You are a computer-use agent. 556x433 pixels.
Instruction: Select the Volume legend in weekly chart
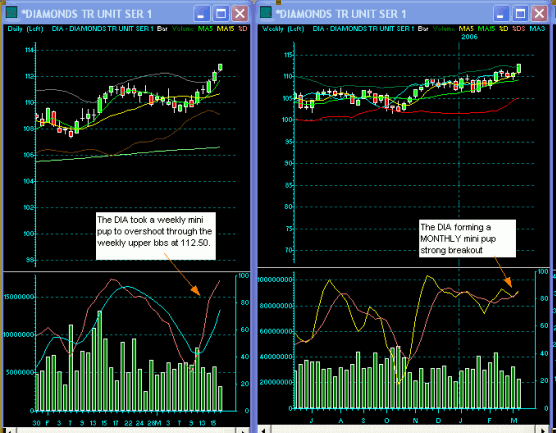tap(444, 29)
